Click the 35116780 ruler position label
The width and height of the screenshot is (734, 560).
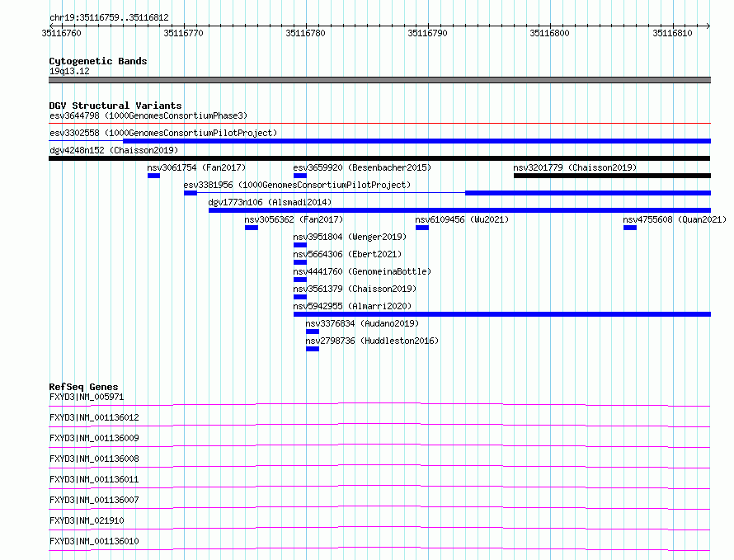(305, 33)
